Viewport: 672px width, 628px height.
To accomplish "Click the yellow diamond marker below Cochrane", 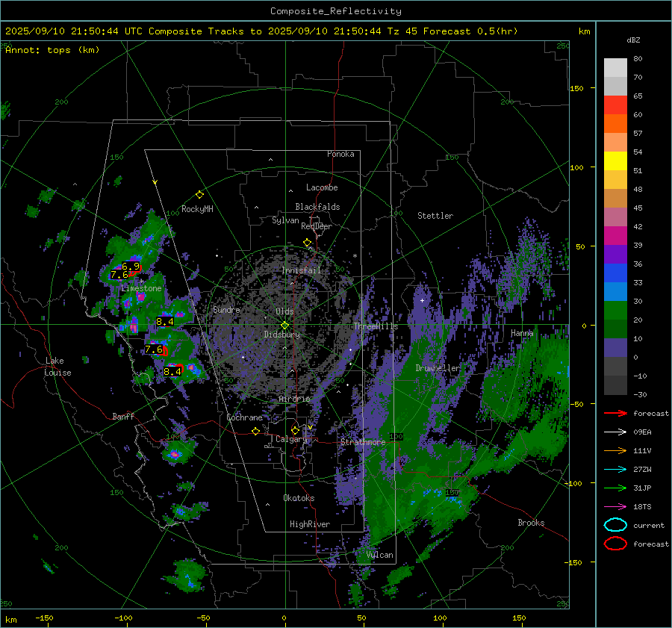I will [256, 432].
